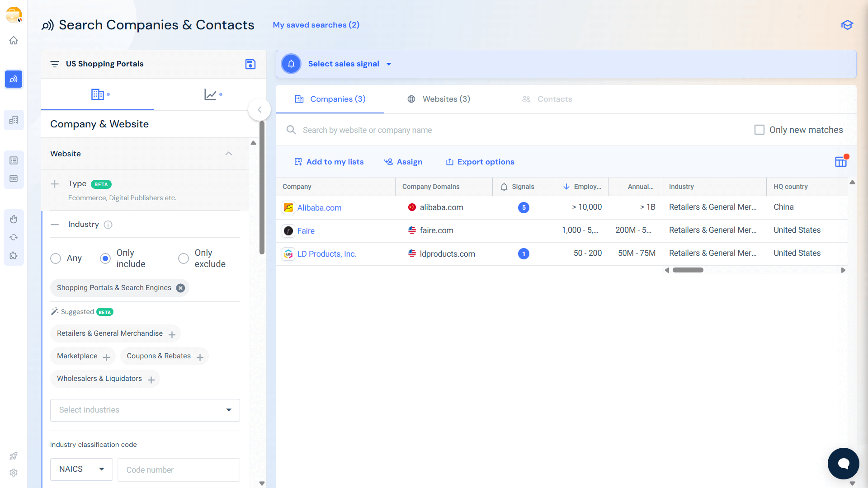Image resolution: width=868 pixels, height=488 pixels.
Task: Open the home icon in sidebar
Action: 14,41
